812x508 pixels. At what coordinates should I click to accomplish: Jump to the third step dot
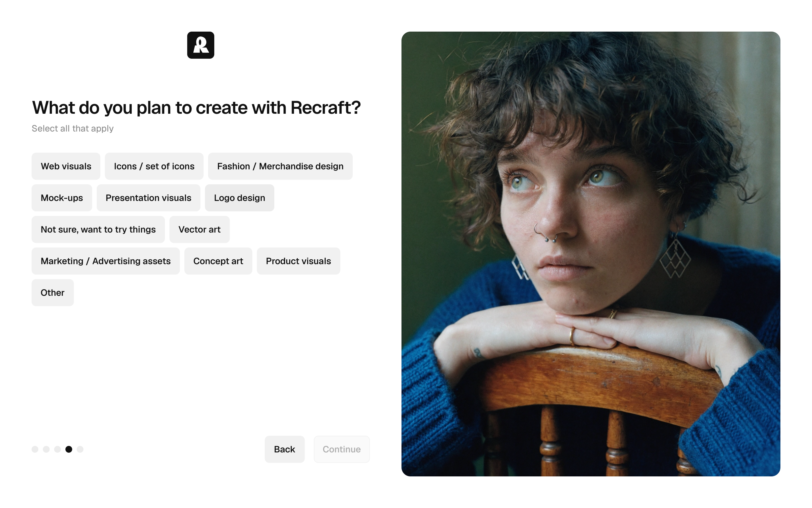click(58, 449)
